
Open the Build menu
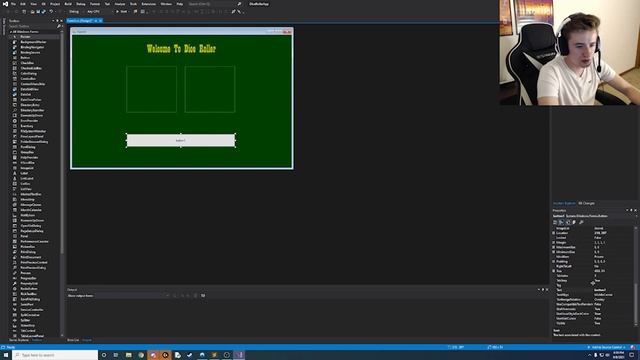coord(68,4)
